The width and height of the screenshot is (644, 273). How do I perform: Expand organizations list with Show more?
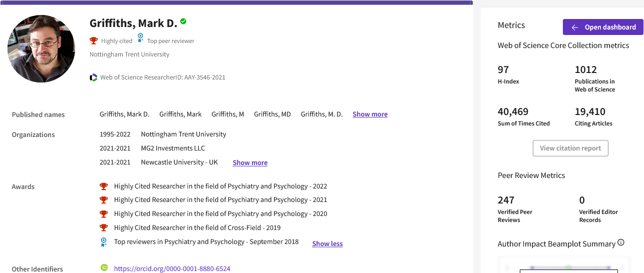click(x=250, y=163)
